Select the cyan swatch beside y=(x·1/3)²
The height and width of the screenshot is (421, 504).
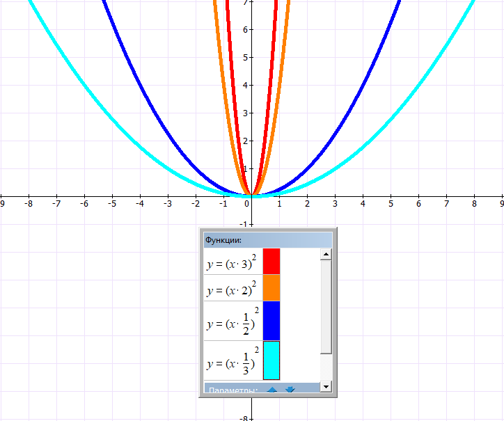pyautogui.click(x=271, y=360)
